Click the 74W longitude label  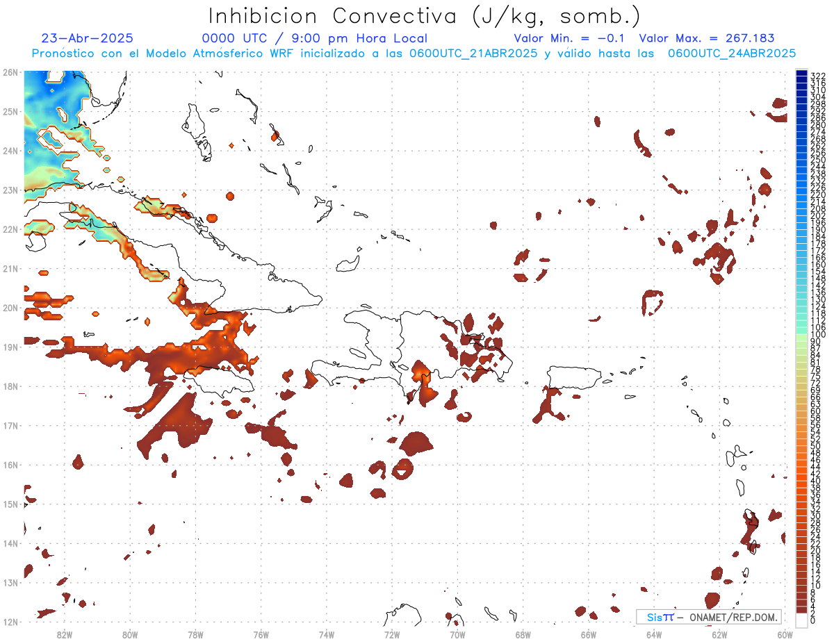[x=327, y=634]
